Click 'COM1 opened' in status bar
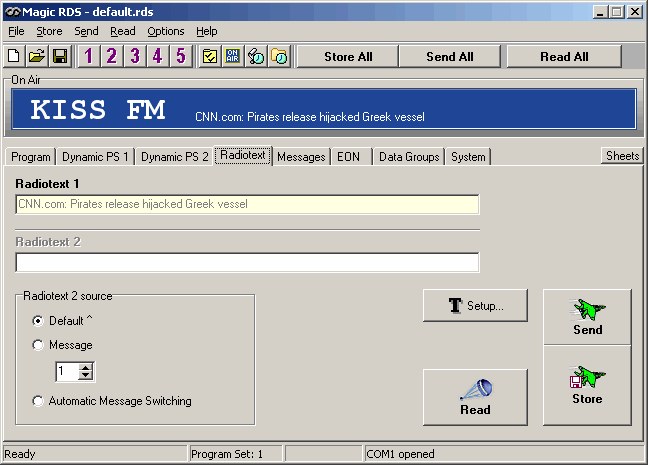Viewport: 648px width, 465px height. coord(400,454)
